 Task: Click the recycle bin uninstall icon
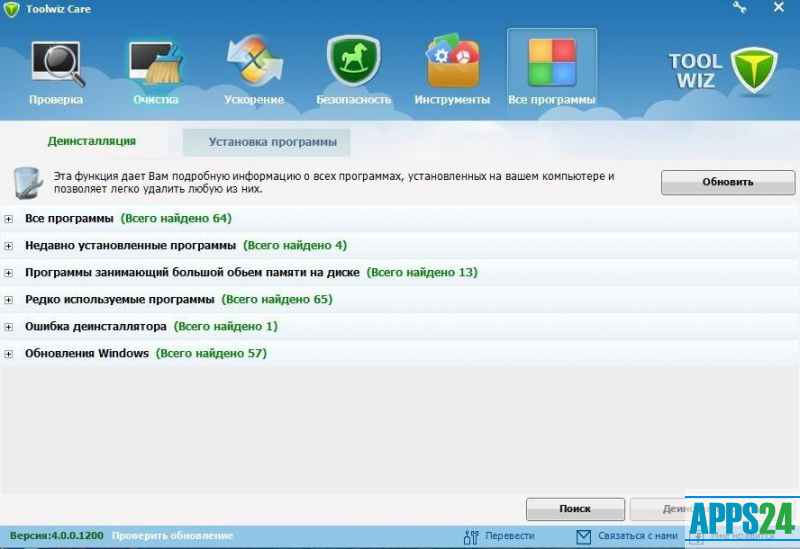point(28,183)
